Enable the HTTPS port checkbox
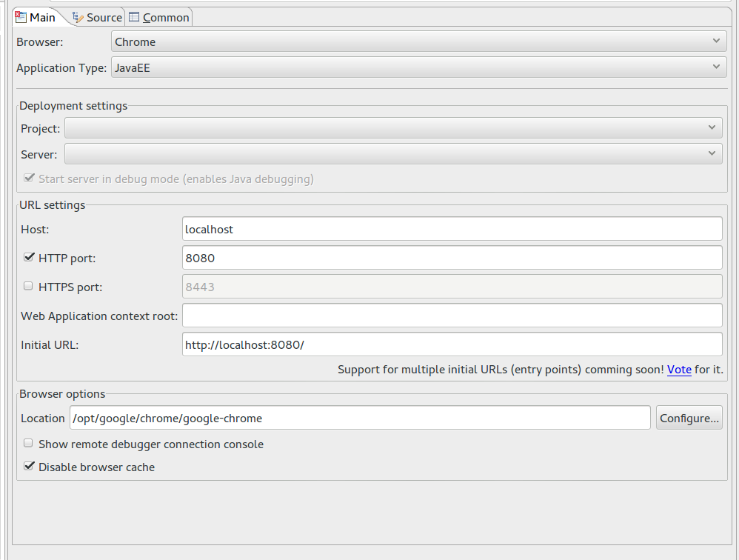 (x=28, y=286)
